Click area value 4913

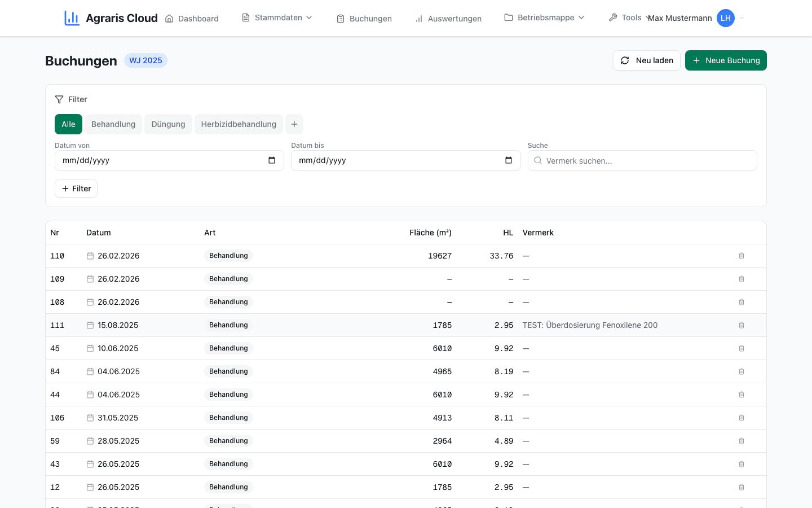(442, 418)
